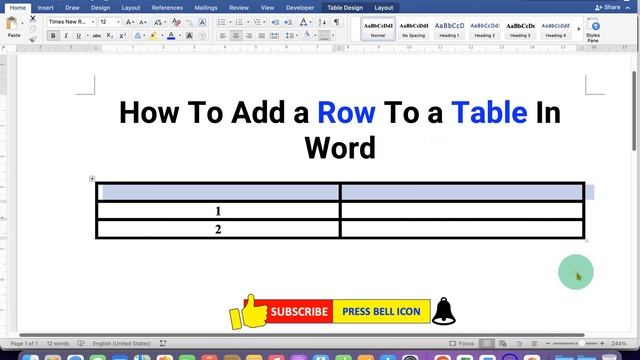Screen dimensions: 640x360
Task: Apply the Normal style
Action: click(x=378, y=29)
